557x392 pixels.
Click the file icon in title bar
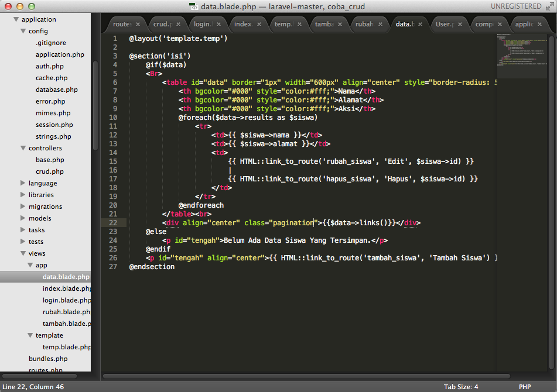[x=193, y=6]
